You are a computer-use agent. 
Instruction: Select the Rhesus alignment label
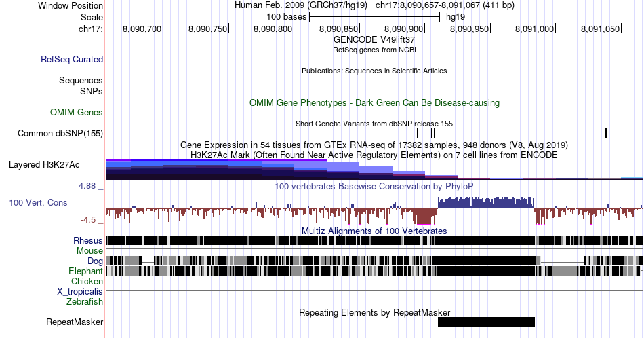click(88, 240)
